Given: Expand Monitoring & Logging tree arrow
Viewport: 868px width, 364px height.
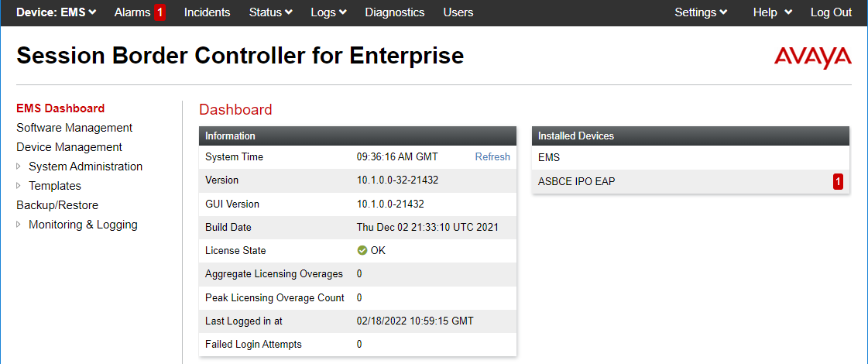Looking at the screenshot, I should coord(19,225).
